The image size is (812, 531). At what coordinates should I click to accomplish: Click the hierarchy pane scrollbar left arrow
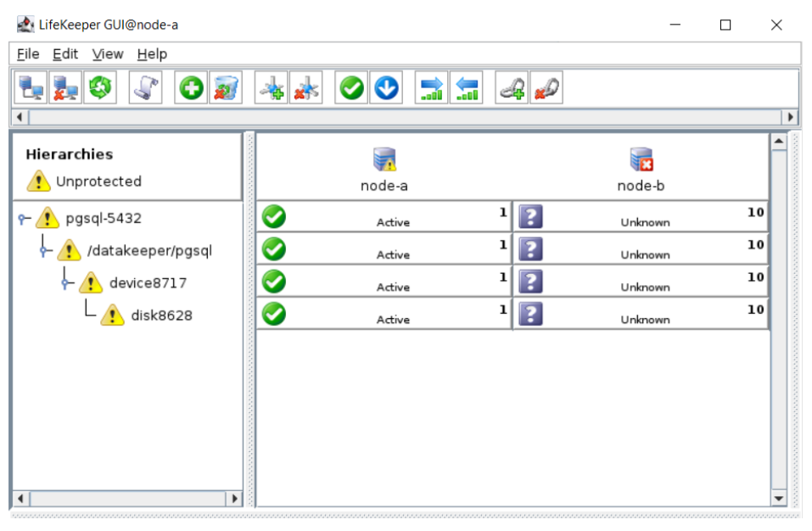click(x=20, y=499)
